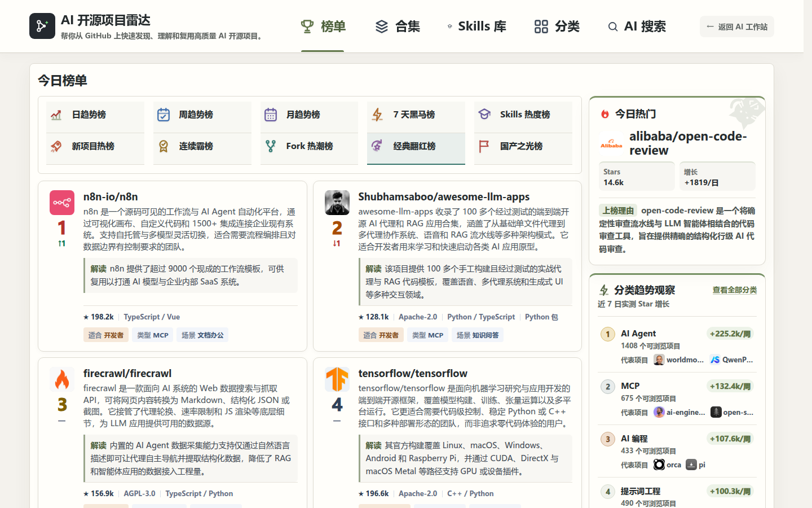Click 类型 MCP tag on awesome-llm-apps card
Screen dimensions: 812x508
[428, 335]
